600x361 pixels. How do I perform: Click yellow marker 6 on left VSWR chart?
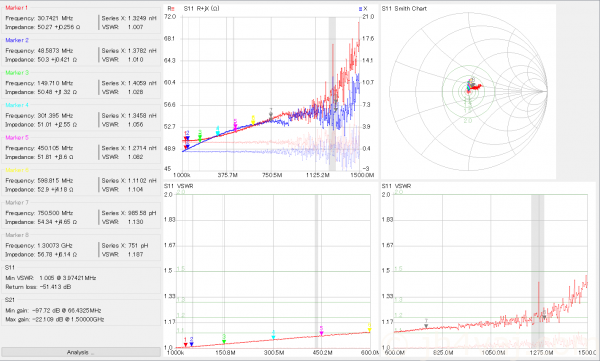pyautogui.click(x=369, y=327)
